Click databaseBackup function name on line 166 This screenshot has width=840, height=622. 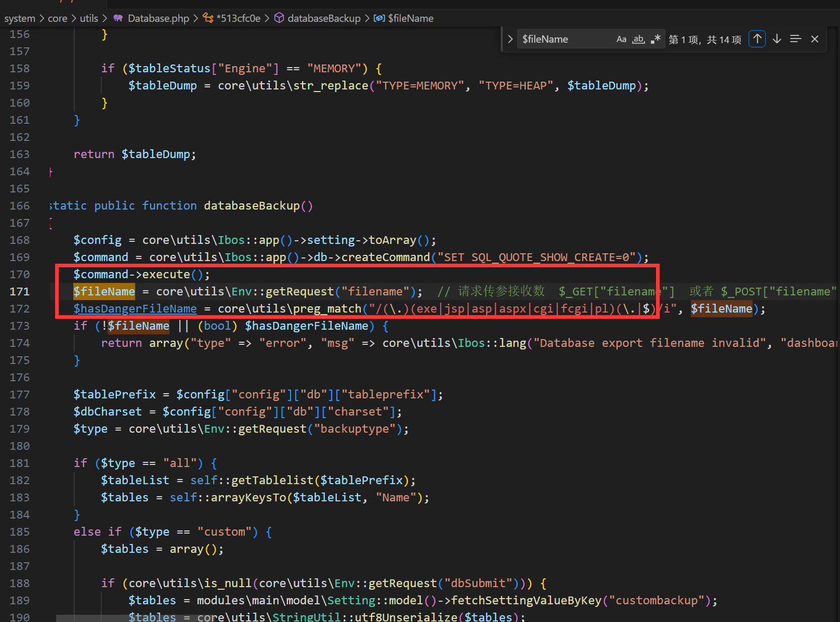coord(252,206)
